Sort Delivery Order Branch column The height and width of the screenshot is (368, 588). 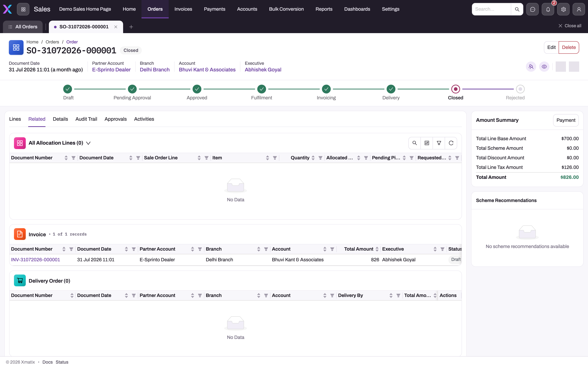[x=259, y=296]
